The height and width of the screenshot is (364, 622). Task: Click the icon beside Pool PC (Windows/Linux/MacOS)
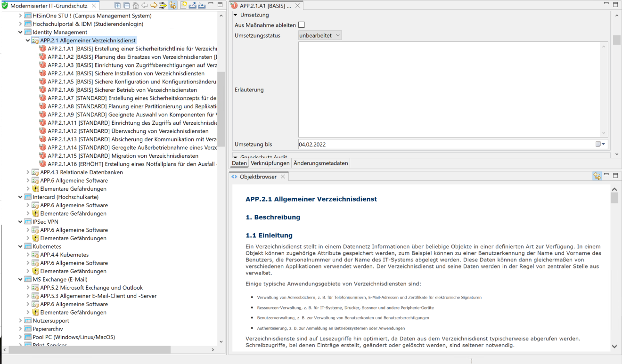pos(28,337)
